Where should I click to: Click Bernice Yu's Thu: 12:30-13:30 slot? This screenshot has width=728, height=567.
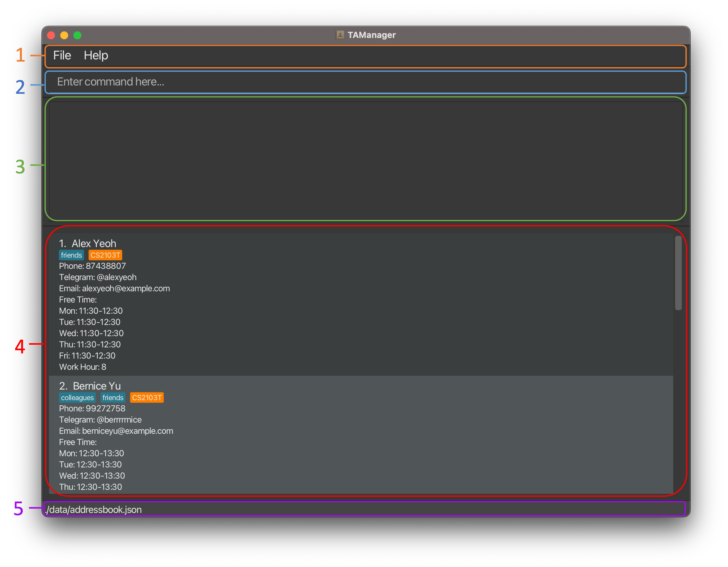(x=91, y=487)
